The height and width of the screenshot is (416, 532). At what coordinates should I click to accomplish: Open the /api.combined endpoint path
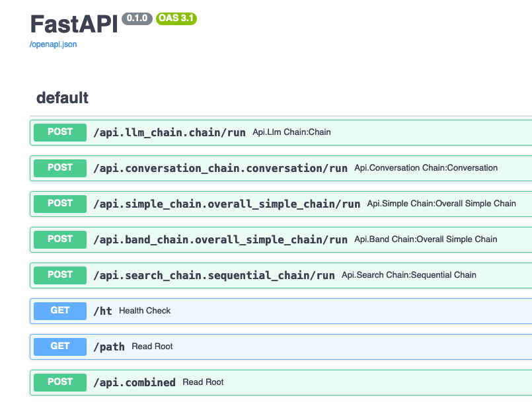134,382
